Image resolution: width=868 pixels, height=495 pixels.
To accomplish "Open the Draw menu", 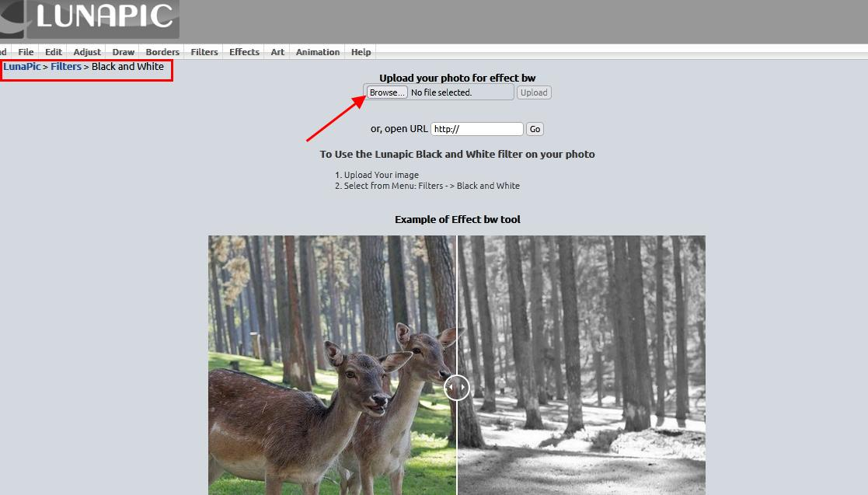I will coord(123,52).
